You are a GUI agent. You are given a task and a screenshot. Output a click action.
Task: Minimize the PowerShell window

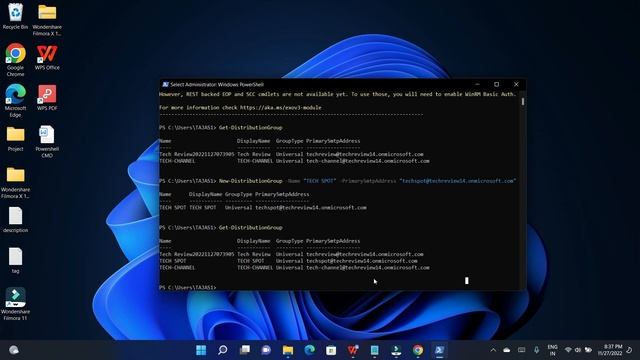477,84
